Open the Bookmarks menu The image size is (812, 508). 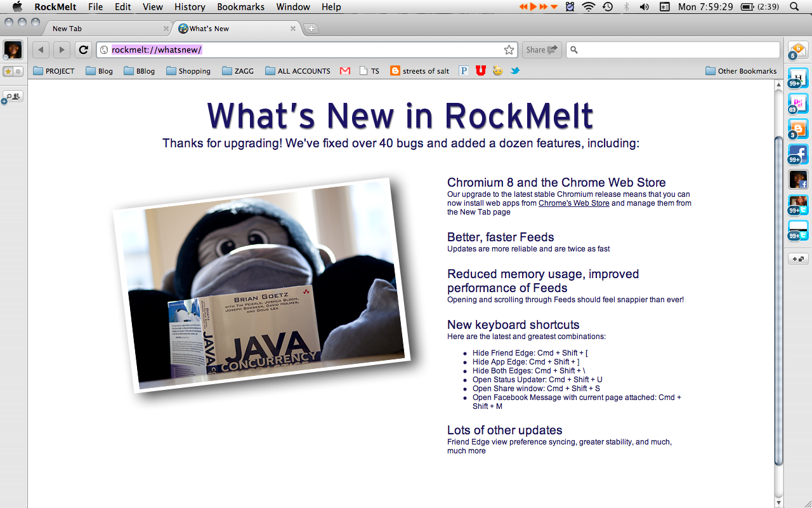(x=240, y=7)
